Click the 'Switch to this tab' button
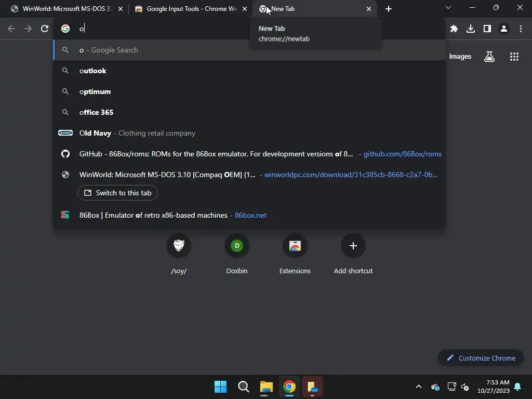Screen dimensions: 532x399 tap(117, 193)
